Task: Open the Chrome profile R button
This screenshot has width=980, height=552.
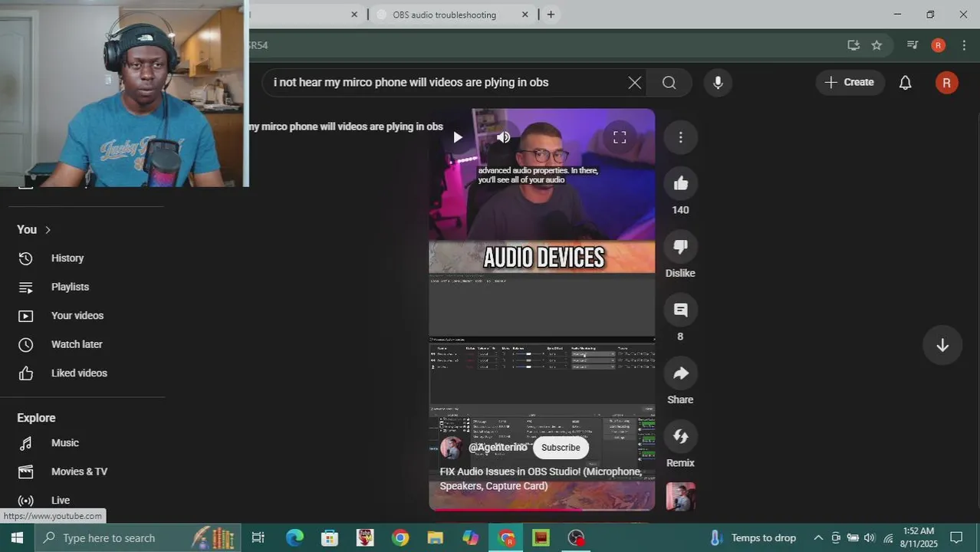Action: pos(938,45)
